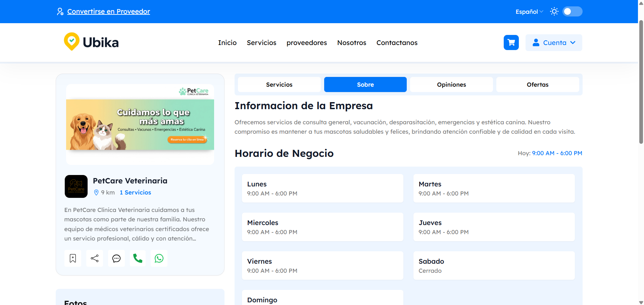Open the Español language dropdown
The height and width of the screenshot is (305, 644).
click(529, 11)
